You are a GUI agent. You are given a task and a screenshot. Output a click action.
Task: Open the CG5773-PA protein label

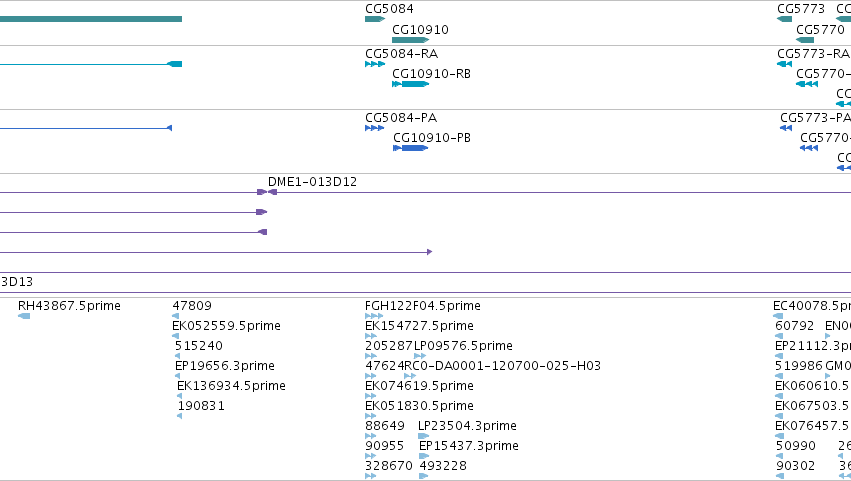[815, 118]
